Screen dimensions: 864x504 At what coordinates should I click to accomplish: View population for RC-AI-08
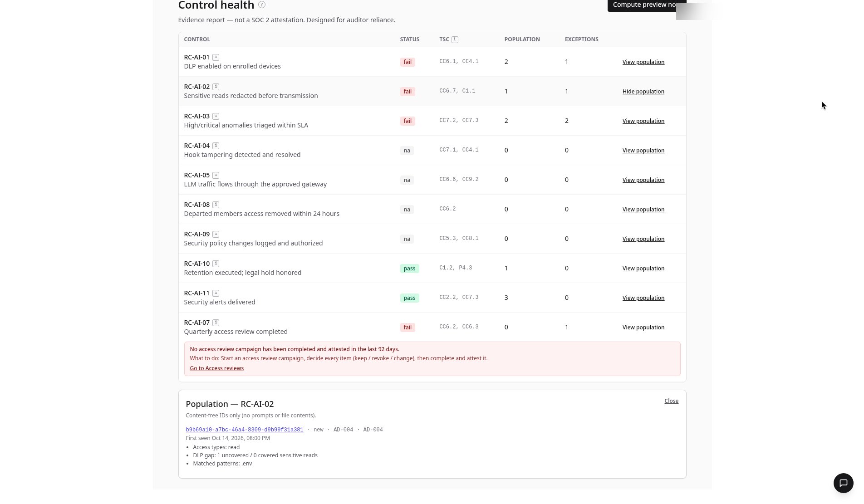[643, 210]
